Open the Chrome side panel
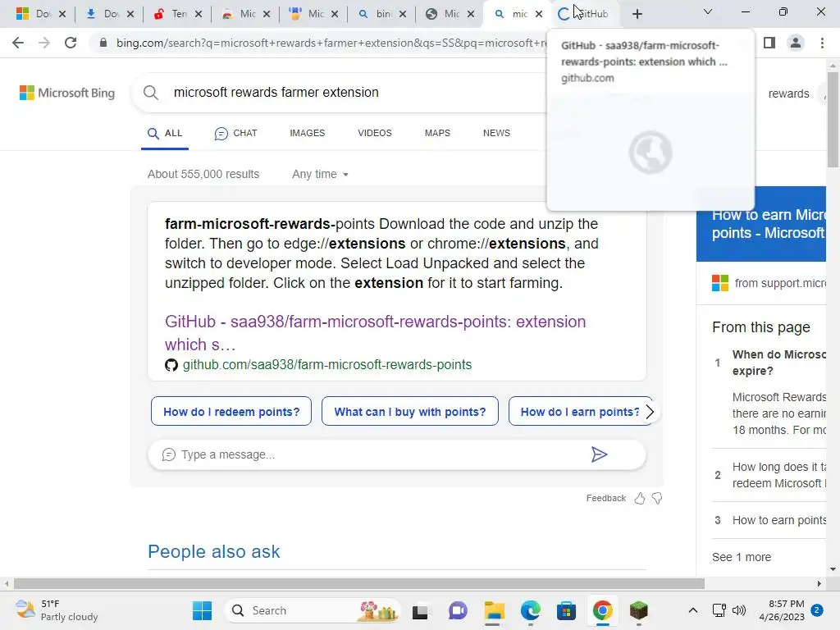Image resolution: width=840 pixels, height=630 pixels. click(769, 43)
